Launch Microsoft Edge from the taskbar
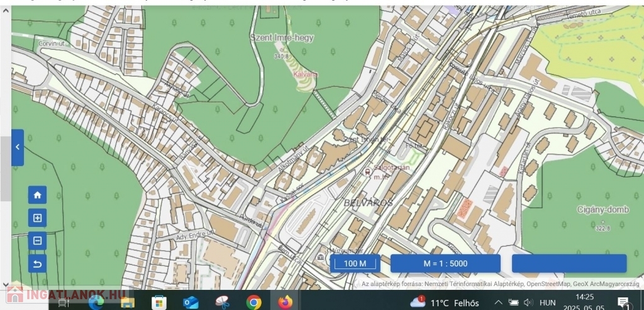644x310 pixels. [96, 302]
